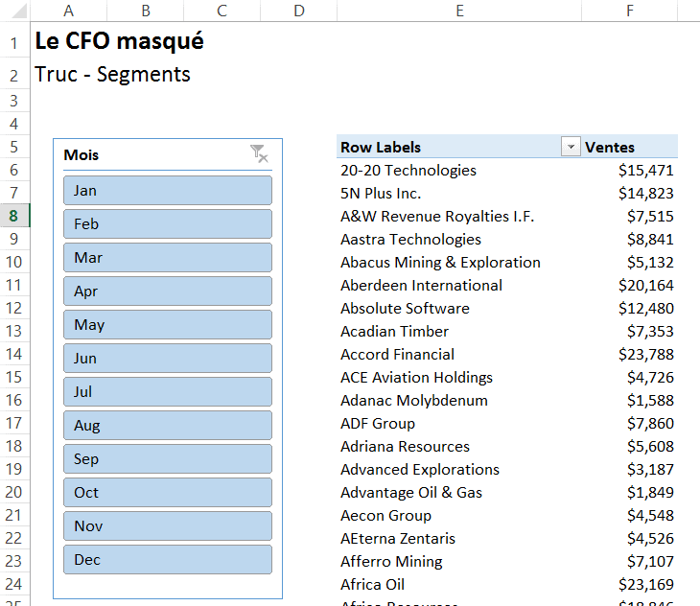
Task: Toggle the Jan slicer button
Action: (168, 190)
